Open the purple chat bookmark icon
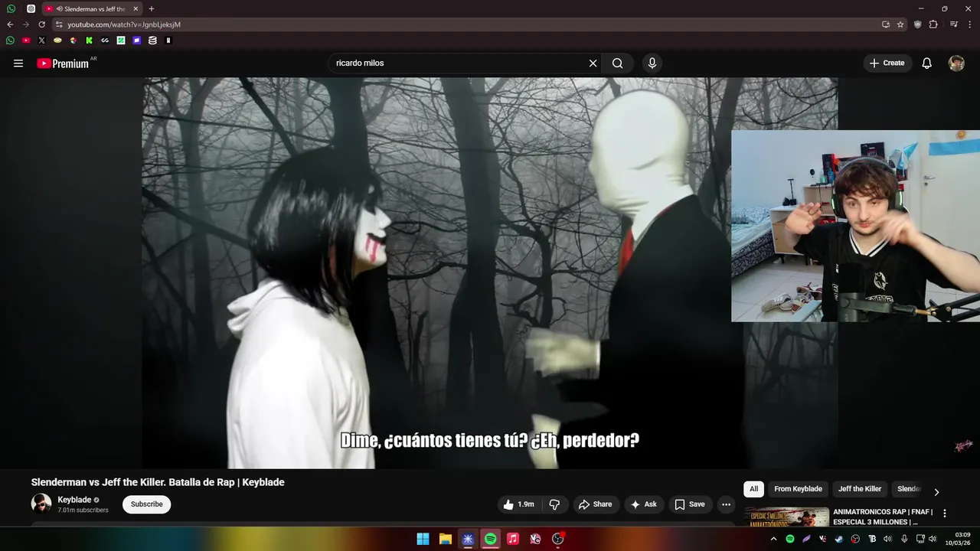The width and height of the screenshot is (980, 551). click(x=136, y=40)
